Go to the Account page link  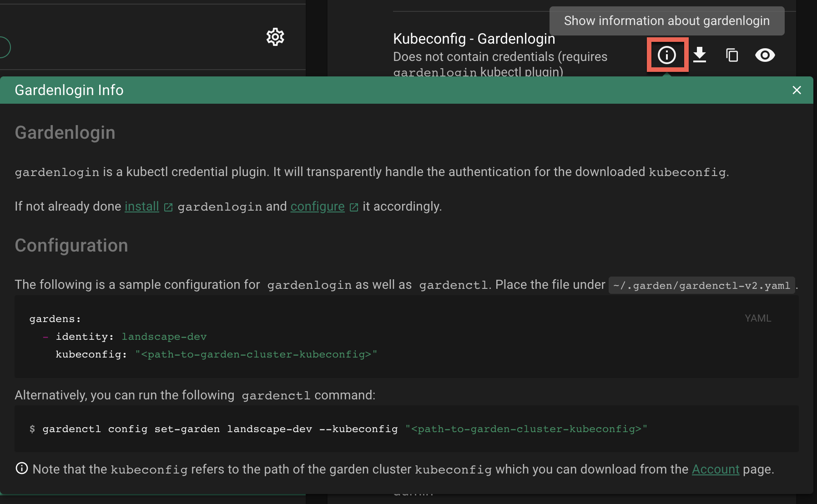(x=715, y=469)
